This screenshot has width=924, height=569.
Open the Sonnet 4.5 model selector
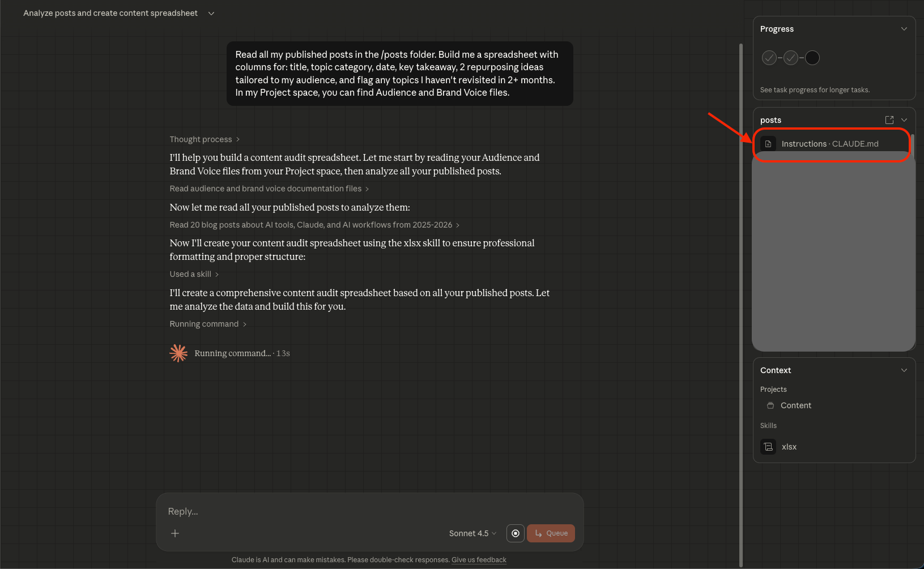click(x=472, y=533)
